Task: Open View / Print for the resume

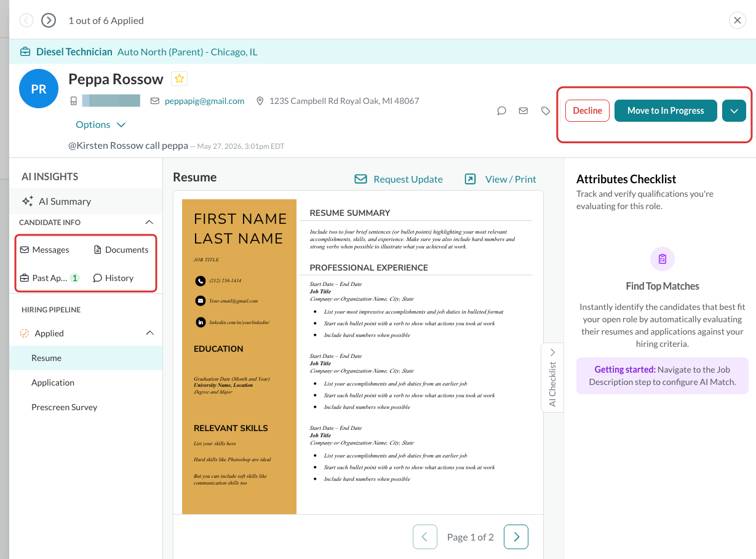Action: click(500, 179)
